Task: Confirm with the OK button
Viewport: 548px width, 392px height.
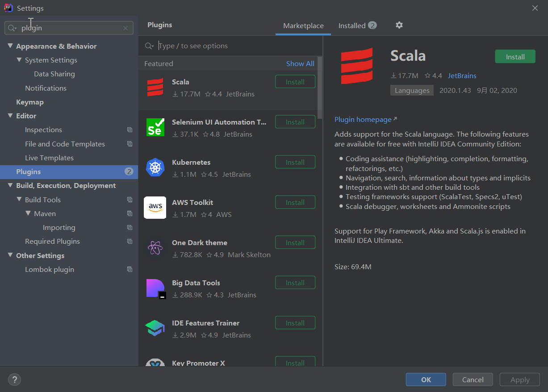Action: click(426, 379)
